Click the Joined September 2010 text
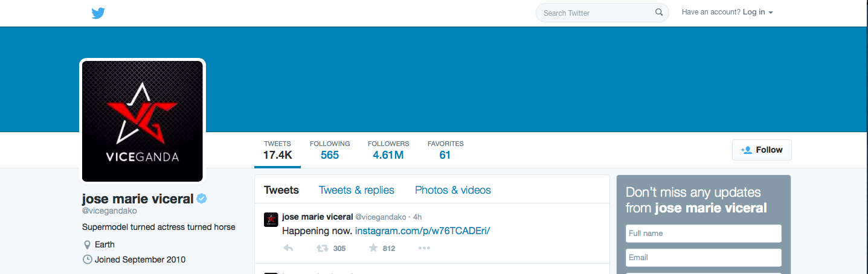Image resolution: width=868 pixels, height=274 pixels. (140, 260)
